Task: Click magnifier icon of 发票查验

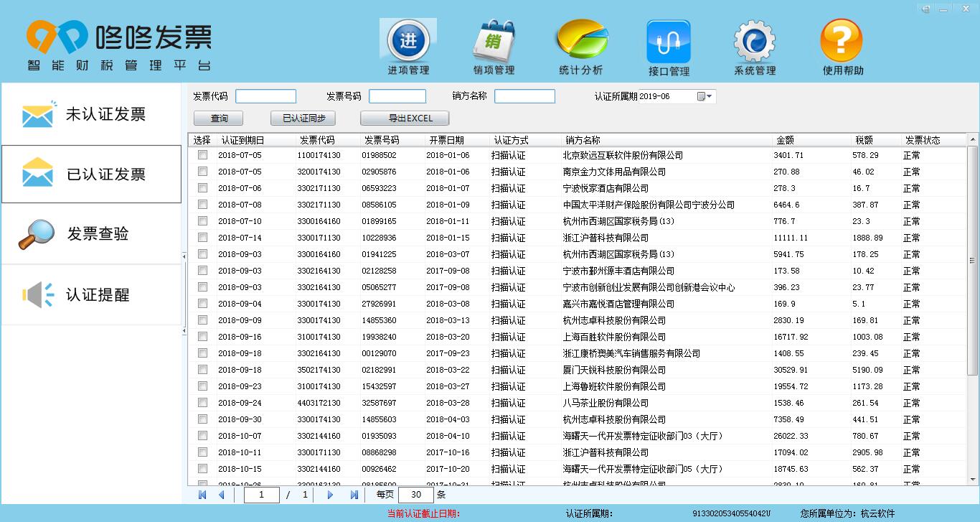Action: tap(37, 233)
